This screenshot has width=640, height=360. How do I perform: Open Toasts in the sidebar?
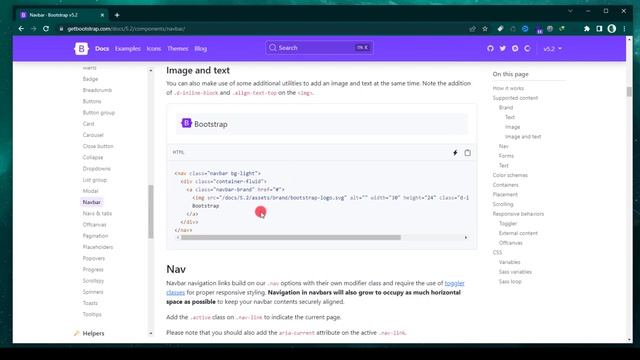tap(90, 303)
